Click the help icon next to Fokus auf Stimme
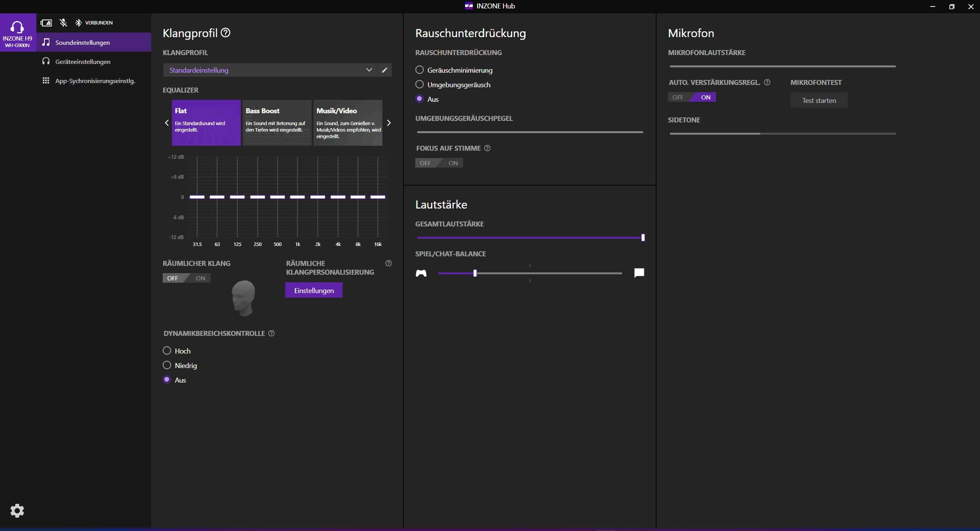The width and height of the screenshot is (980, 531). coord(487,148)
